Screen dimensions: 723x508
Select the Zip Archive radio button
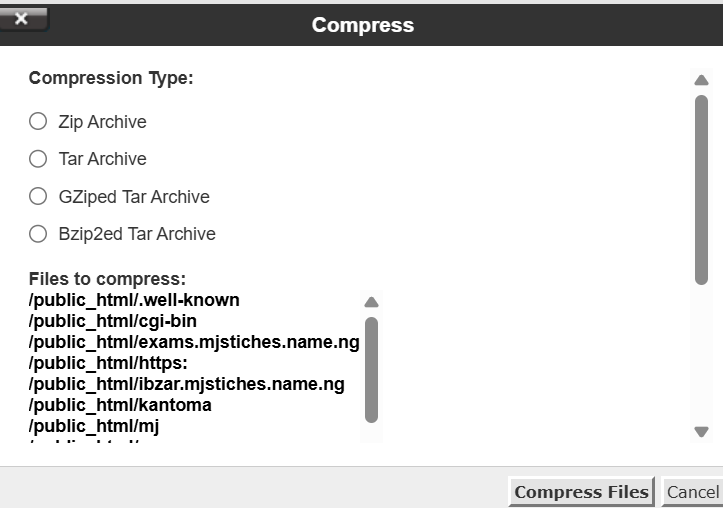coord(38,121)
